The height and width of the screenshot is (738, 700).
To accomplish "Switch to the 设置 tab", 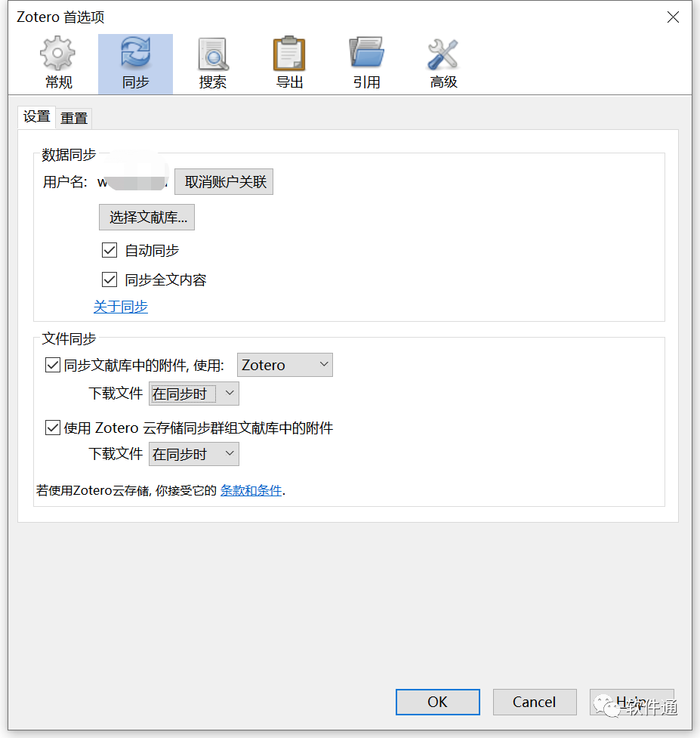I will [x=37, y=117].
